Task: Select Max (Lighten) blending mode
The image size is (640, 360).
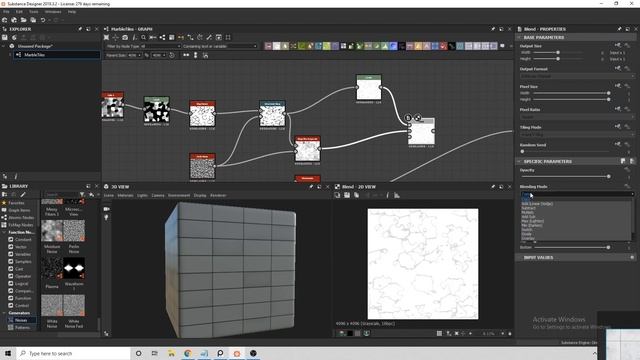Action: 533,221
